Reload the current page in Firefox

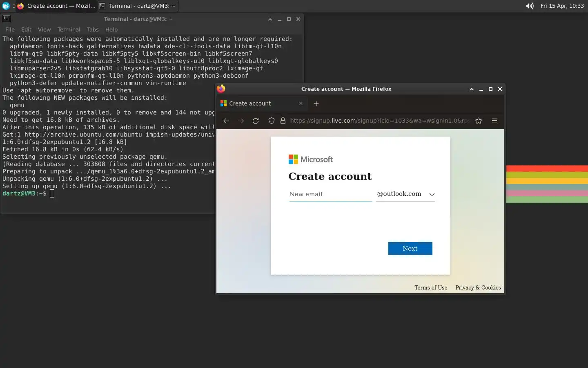point(256,121)
